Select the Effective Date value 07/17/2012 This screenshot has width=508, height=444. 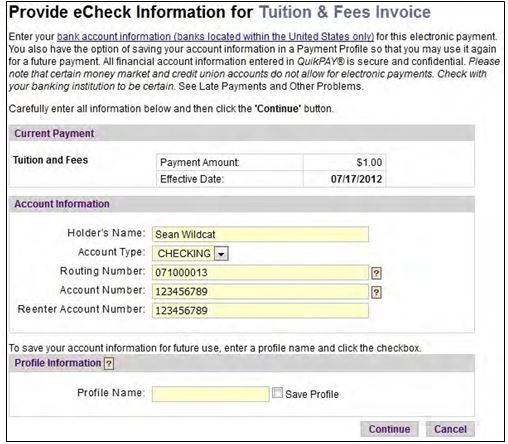click(x=356, y=179)
